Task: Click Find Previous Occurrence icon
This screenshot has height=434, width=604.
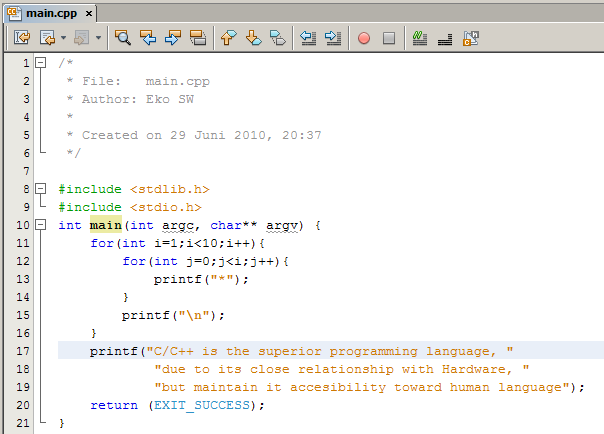Action: tap(148, 38)
